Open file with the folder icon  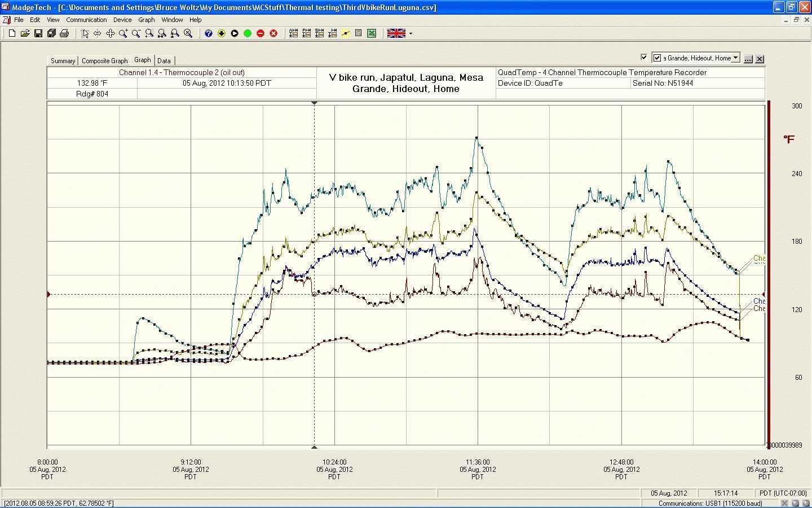(x=25, y=33)
